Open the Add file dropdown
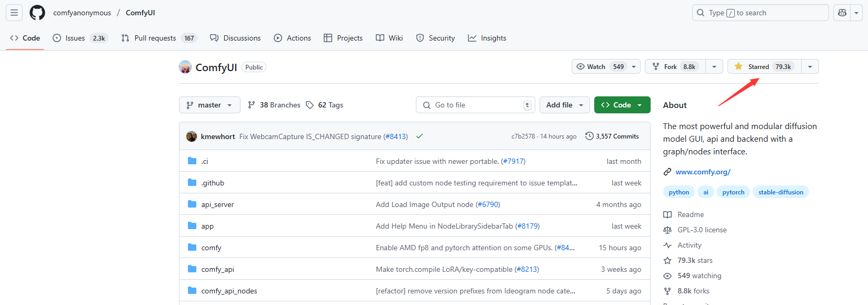Image resolution: width=868 pixels, height=305 pixels. (x=565, y=105)
